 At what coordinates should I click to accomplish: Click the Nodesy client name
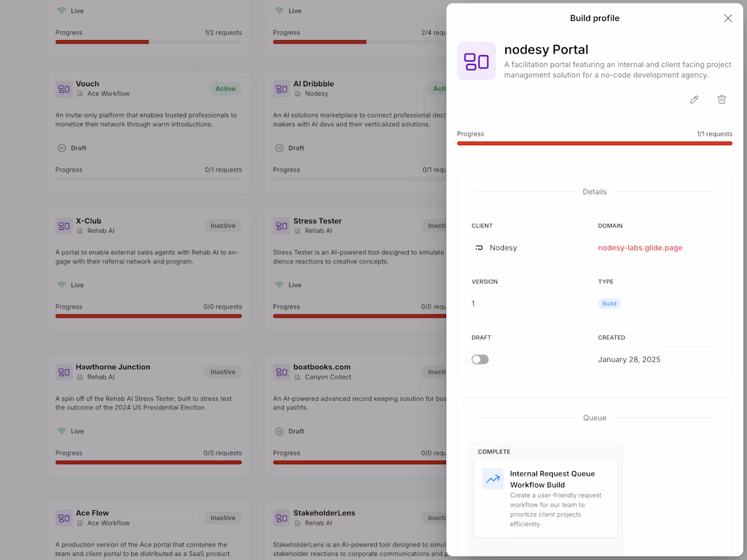(x=503, y=248)
